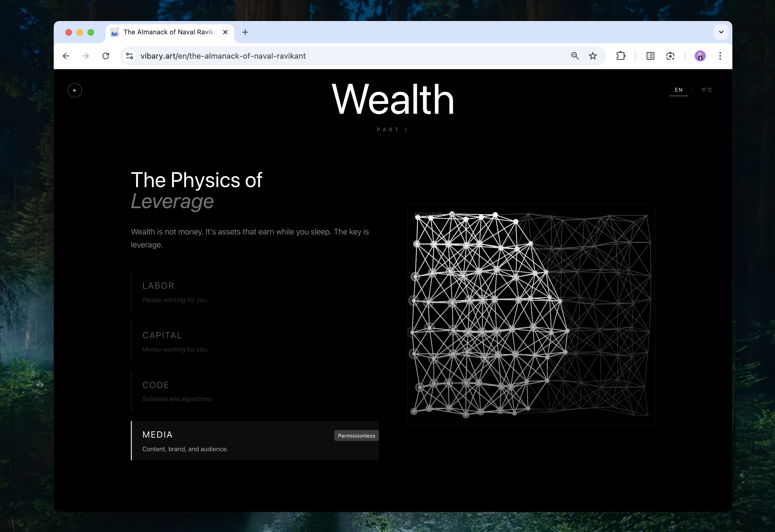Click the circular back arrow on page
This screenshot has width=775, height=532.
(x=75, y=91)
